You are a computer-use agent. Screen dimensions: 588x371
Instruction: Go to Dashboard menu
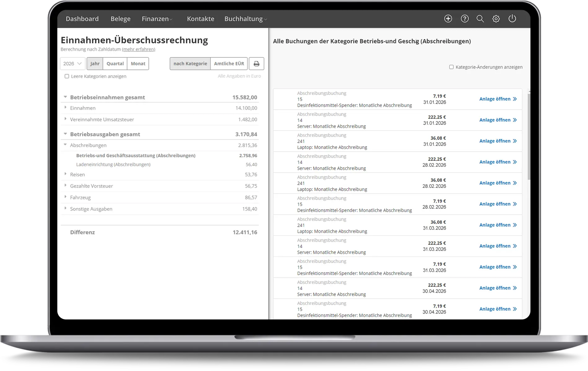[82, 19]
